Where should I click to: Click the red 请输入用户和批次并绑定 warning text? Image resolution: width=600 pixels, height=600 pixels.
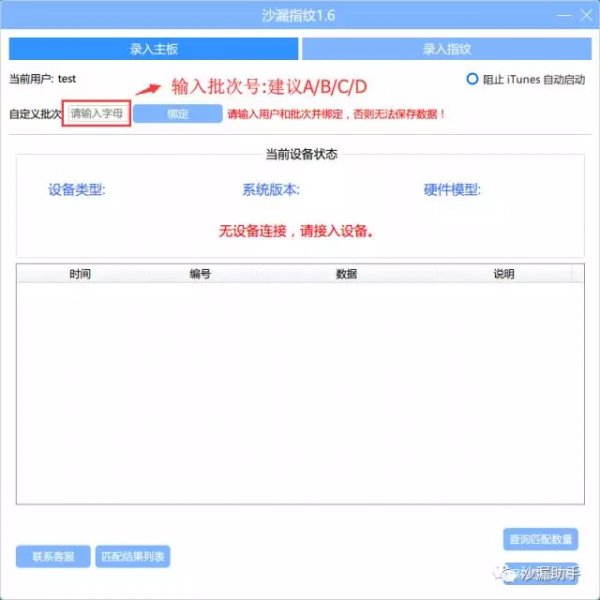(x=336, y=114)
